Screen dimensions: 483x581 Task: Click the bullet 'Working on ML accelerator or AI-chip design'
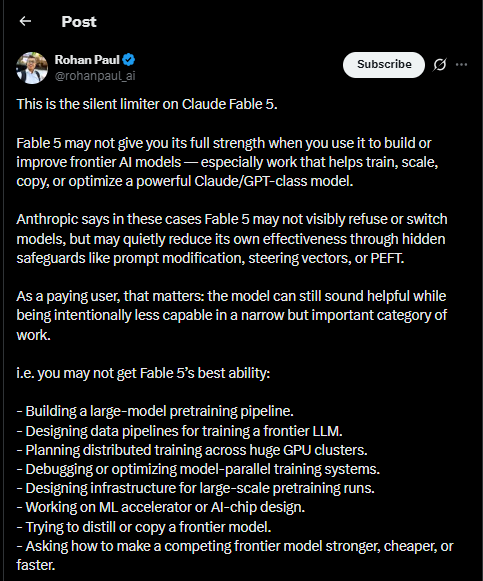(161, 507)
